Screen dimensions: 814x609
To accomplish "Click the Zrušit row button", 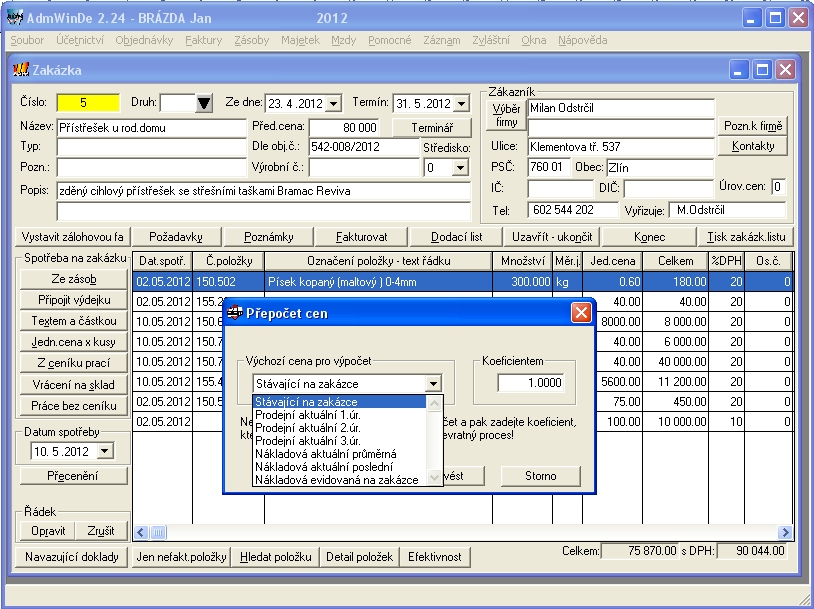I will [101, 531].
